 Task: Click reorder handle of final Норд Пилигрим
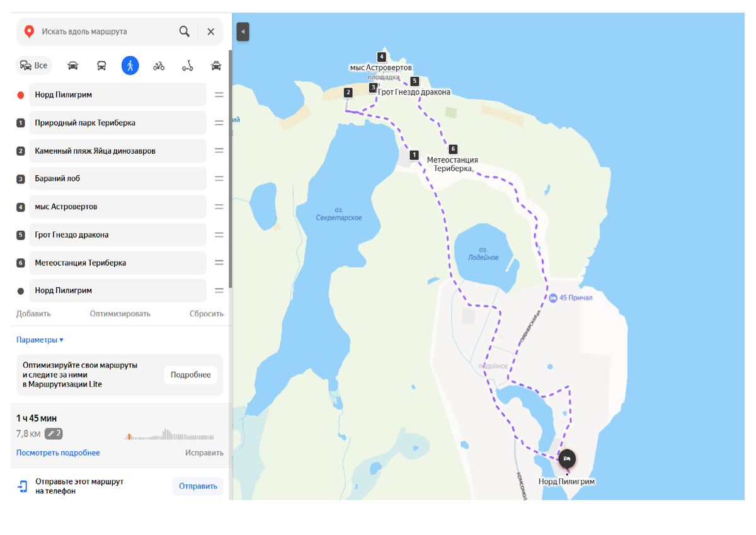coord(219,291)
